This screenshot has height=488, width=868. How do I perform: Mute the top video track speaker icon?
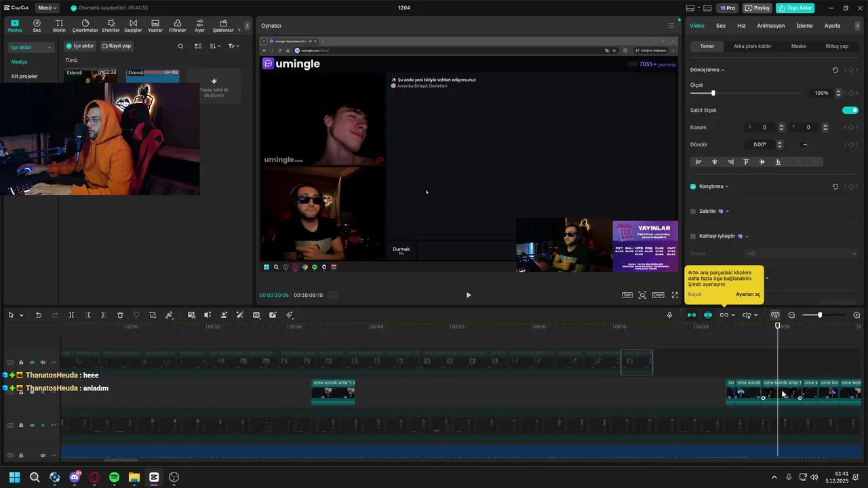[x=43, y=363]
